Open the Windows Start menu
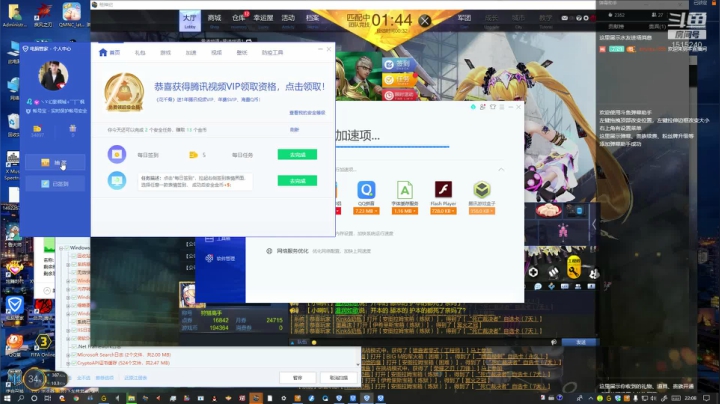The height and width of the screenshot is (404, 720). point(7,398)
